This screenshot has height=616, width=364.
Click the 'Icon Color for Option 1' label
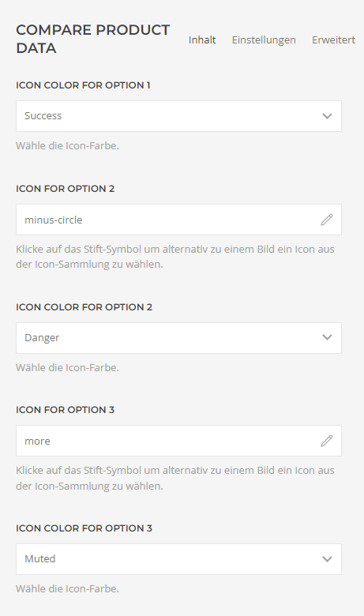[x=83, y=85]
